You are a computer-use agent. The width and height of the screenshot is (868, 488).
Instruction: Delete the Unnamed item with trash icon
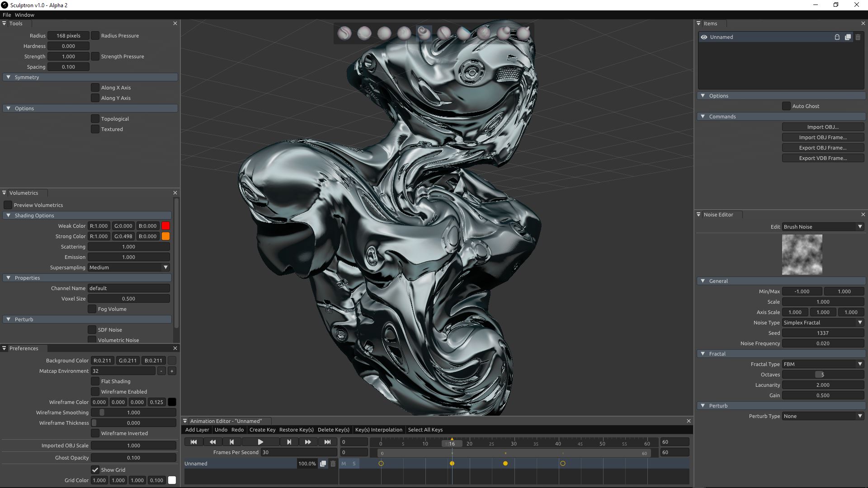tap(858, 37)
